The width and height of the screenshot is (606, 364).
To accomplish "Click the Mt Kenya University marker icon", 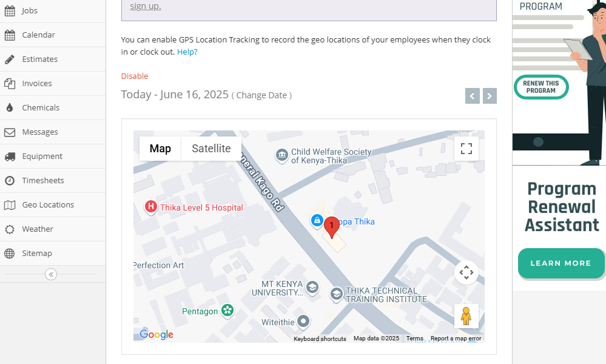I will point(312,287).
